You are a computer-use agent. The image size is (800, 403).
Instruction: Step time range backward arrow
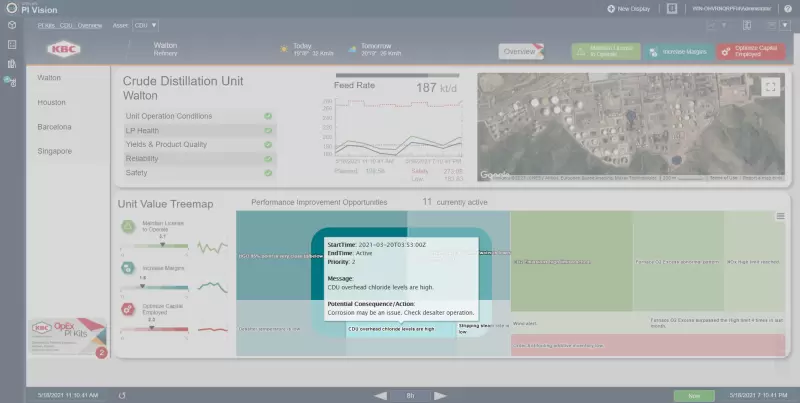pyautogui.click(x=380, y=396)
